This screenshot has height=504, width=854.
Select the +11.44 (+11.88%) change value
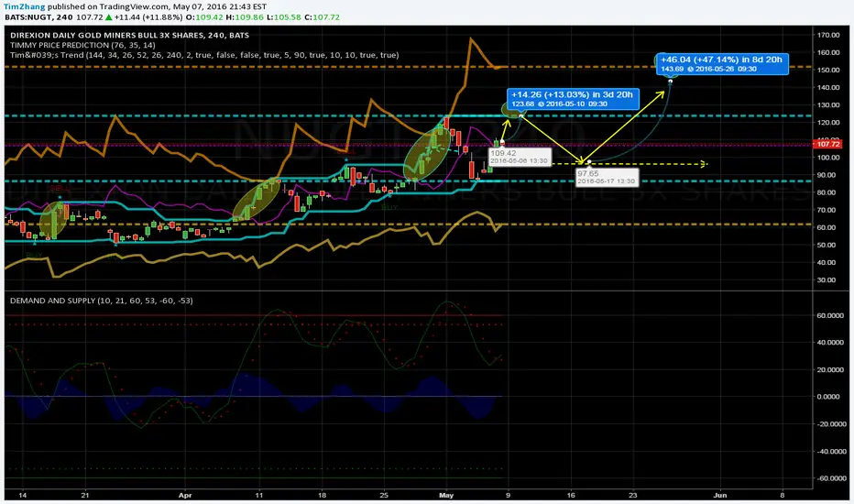click(148, 16)
